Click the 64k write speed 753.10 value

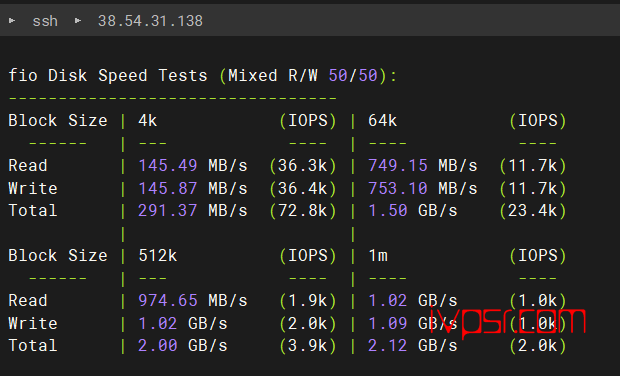coord(398,188)
